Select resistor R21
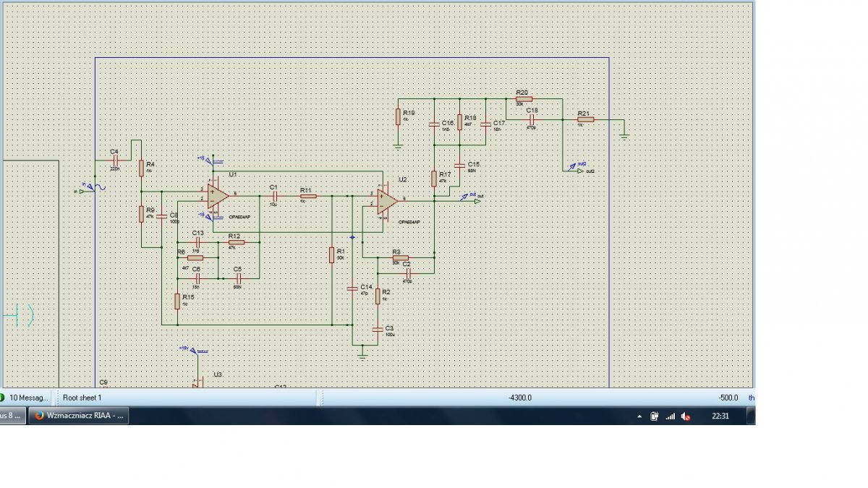This screenshot has width=868, height=488. pos(585,119)
